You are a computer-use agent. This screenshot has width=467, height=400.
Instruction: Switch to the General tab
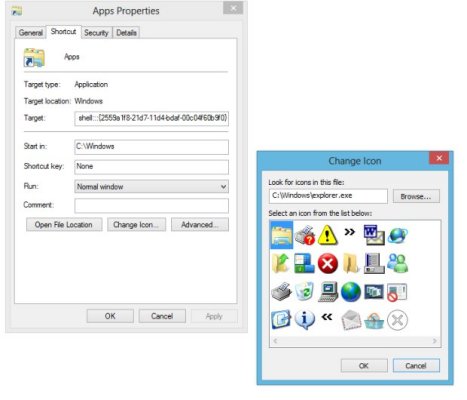coord(31,33)
